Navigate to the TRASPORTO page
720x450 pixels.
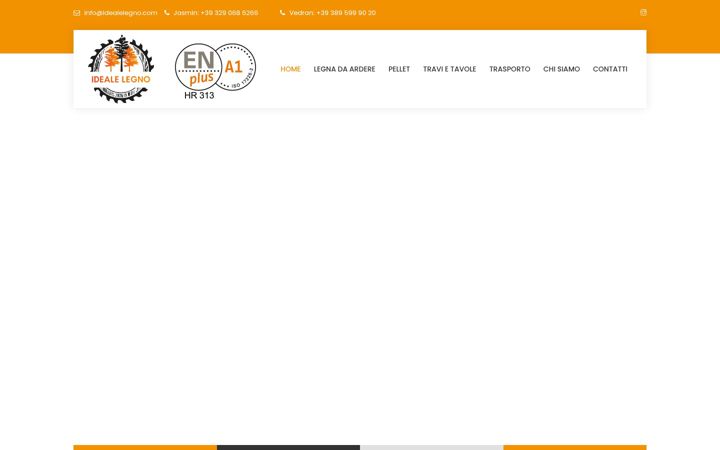tap(510, 69)
